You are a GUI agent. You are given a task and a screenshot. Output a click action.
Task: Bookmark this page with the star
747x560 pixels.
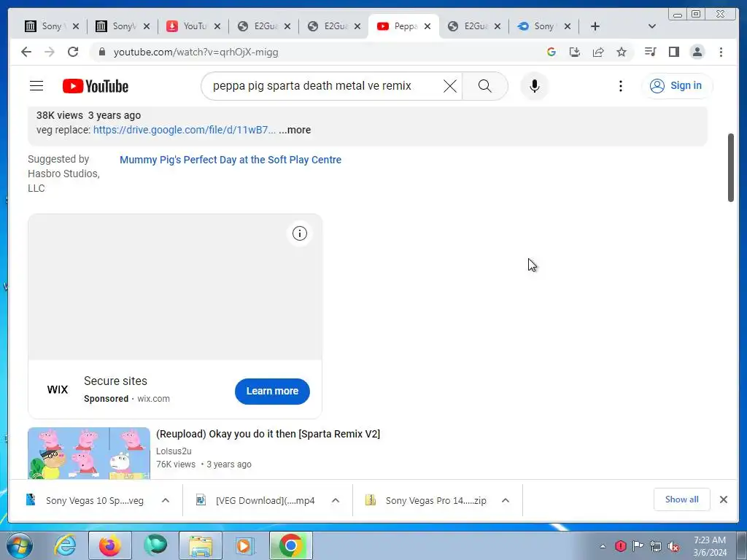[622, 52]
